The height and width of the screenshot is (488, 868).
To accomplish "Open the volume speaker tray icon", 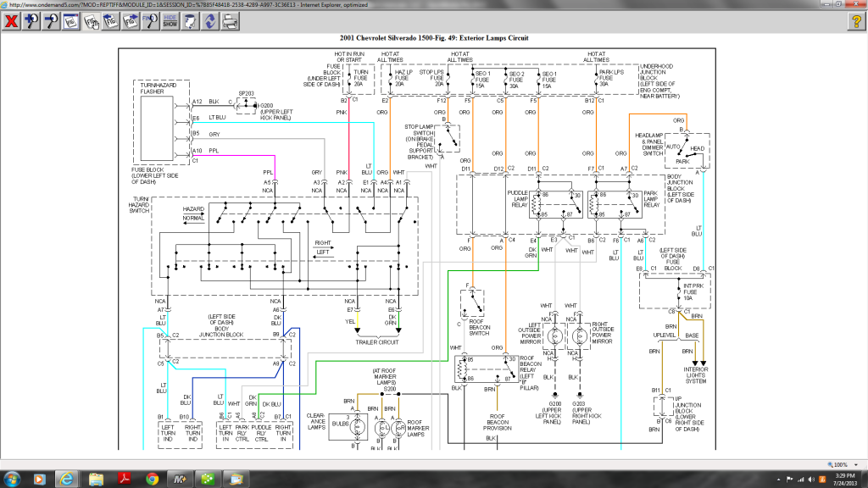I will (x=811, y=480).
